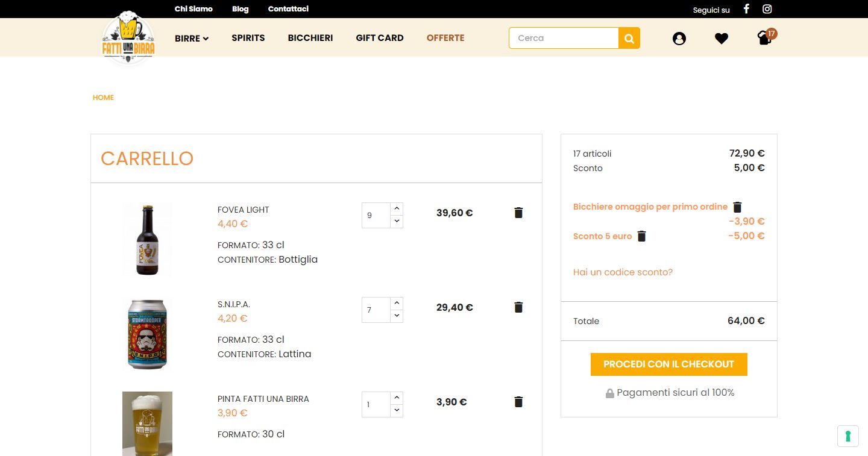Open the Instagram profile icon
Viewport: 868px width, 456px height.
tap(767, 9)
